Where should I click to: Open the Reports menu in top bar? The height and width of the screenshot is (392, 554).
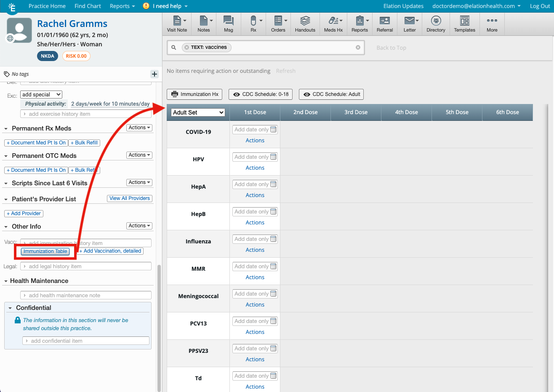tap(122, 6)
